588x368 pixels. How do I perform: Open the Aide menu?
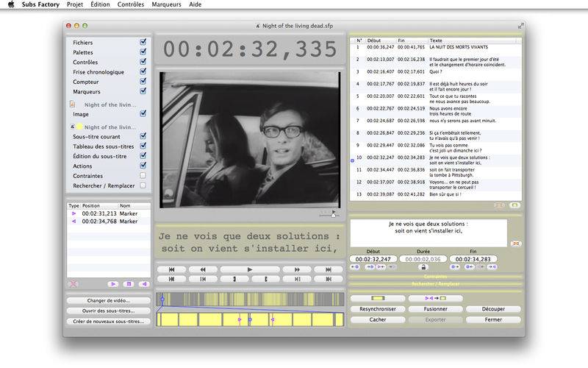tap(195, 4)
